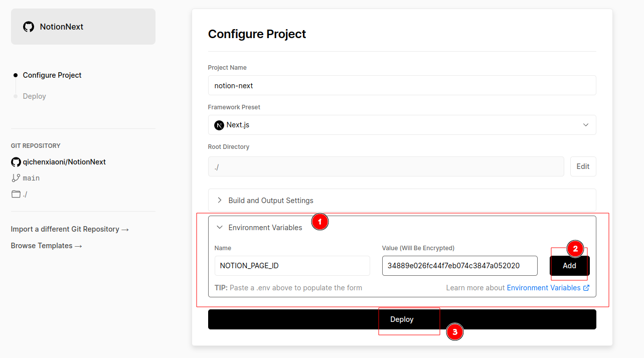Screen dimensions: 644x358
Task: Click the git branch icon beside main
Action: 16,178
